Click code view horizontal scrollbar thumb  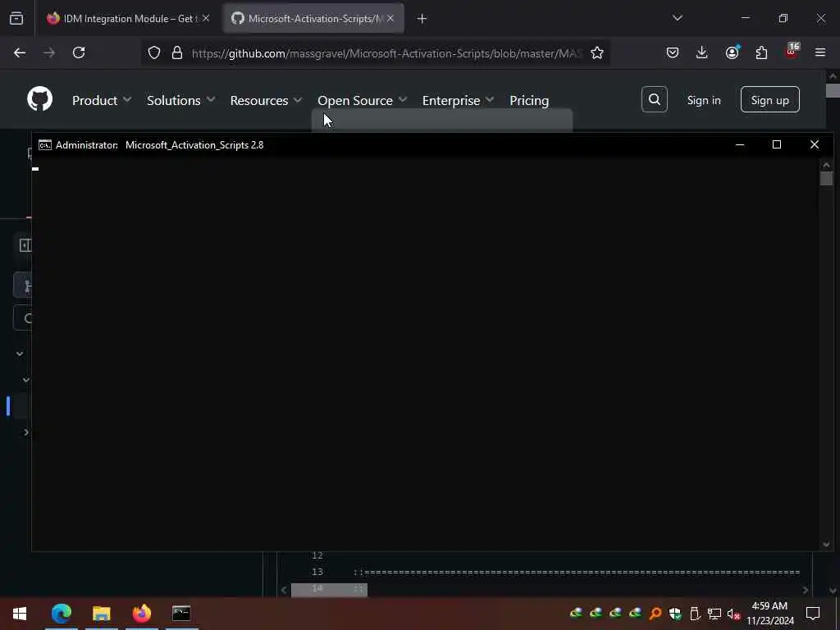pos(329,589)
